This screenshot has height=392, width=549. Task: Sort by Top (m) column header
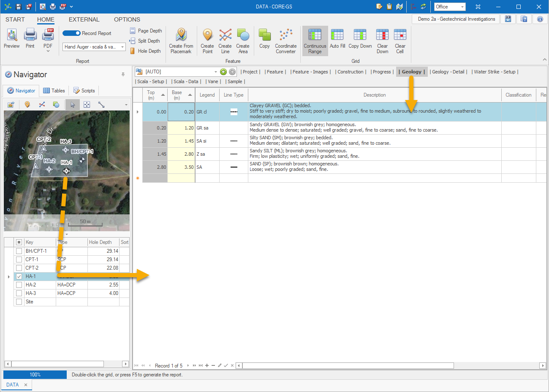pos(155,95)
